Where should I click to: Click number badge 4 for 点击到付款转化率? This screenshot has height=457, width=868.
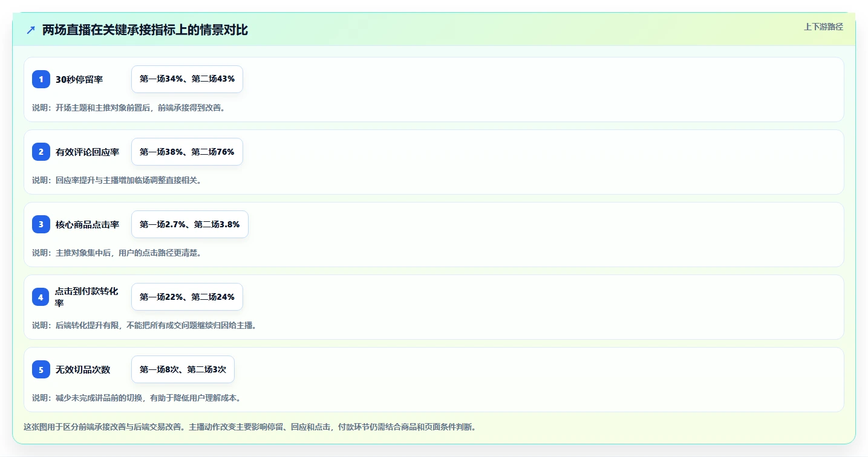click(x=41, y=297)
